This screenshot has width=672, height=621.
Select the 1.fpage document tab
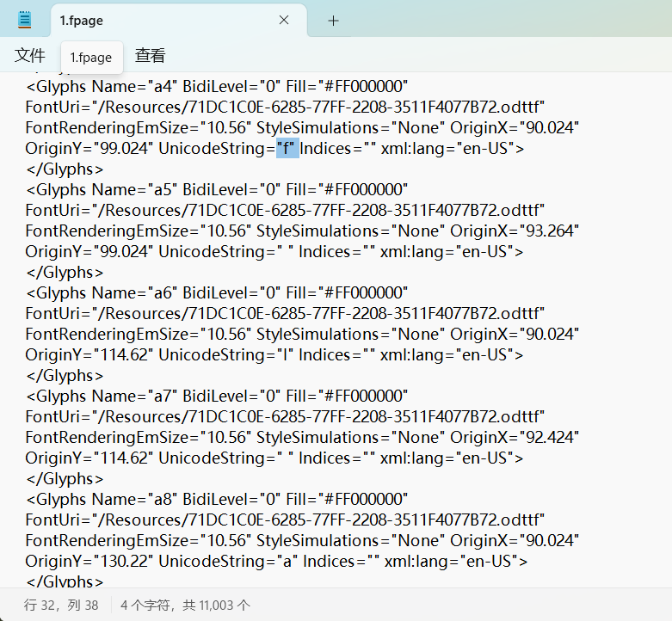pos(179,21)
